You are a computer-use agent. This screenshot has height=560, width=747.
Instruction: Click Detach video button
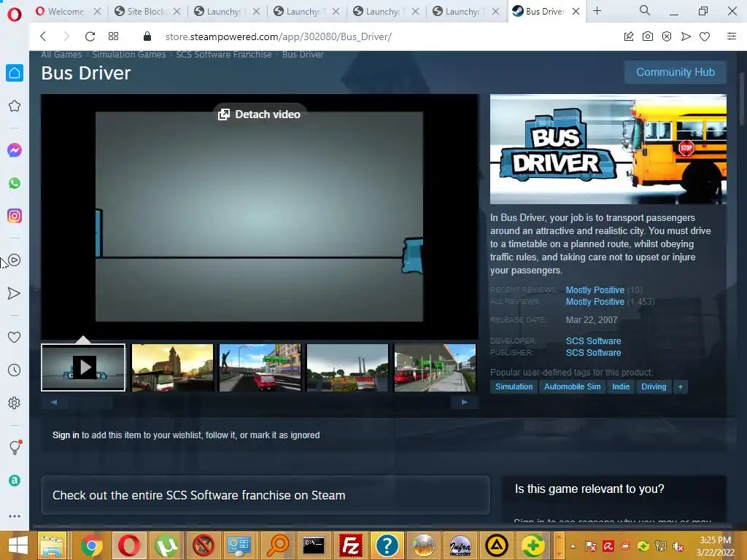point(259,114)
